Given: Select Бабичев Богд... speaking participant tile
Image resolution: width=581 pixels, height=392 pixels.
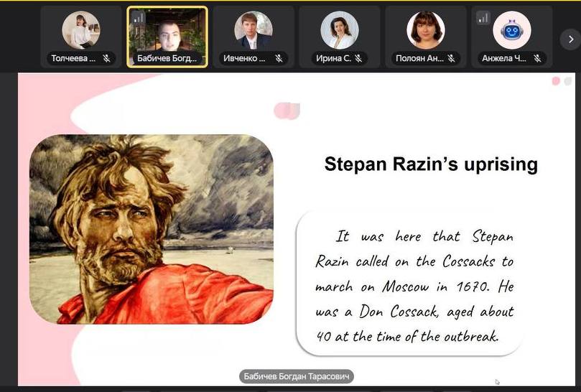Looking at the screenshot, I should pyautogui.click(x=167, y=37).
